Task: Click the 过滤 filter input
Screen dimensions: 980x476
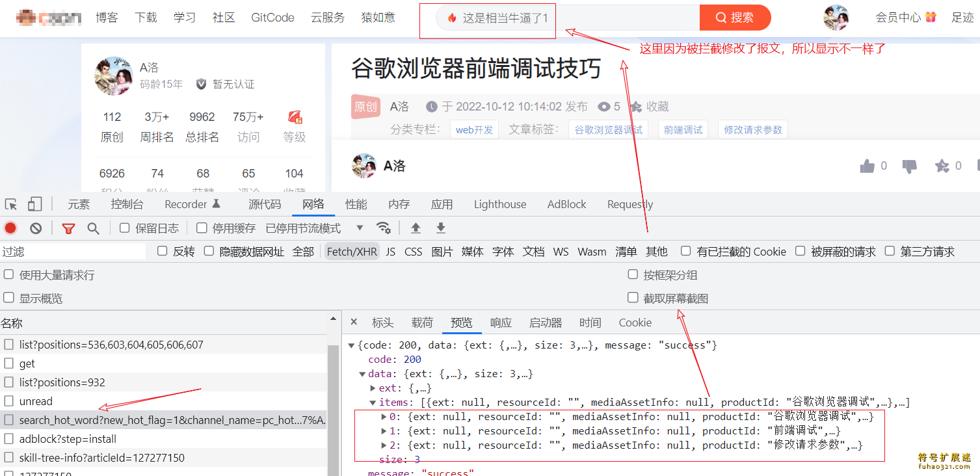Action: [x=73, y=252]
